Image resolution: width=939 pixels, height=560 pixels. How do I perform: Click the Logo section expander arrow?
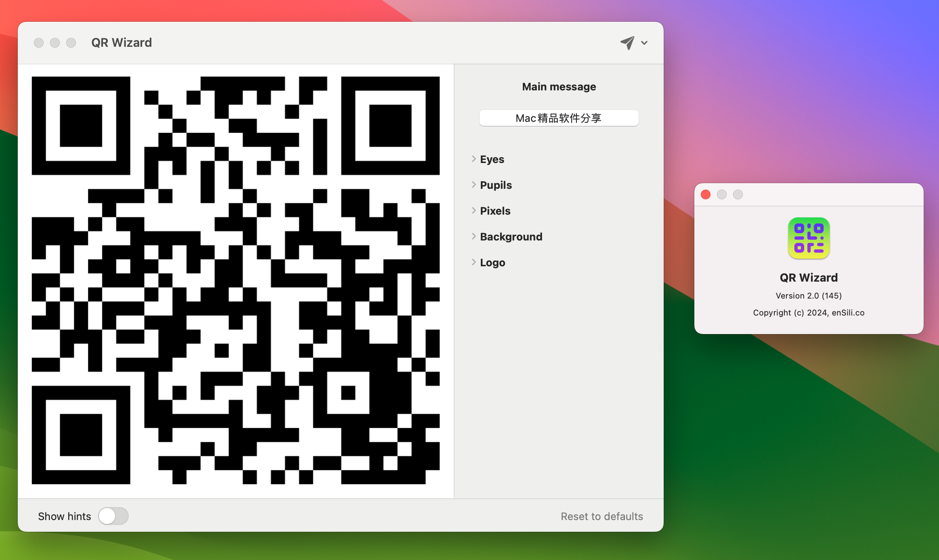coord(473,262)
